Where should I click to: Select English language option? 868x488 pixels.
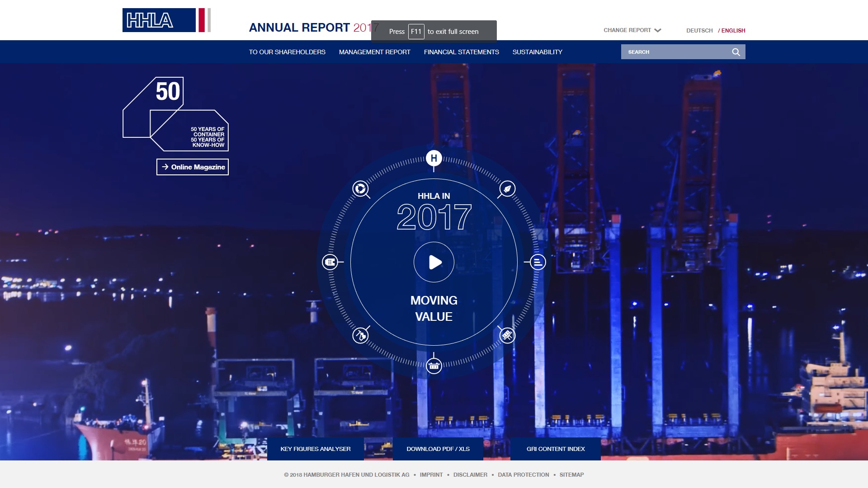point(733,31)
